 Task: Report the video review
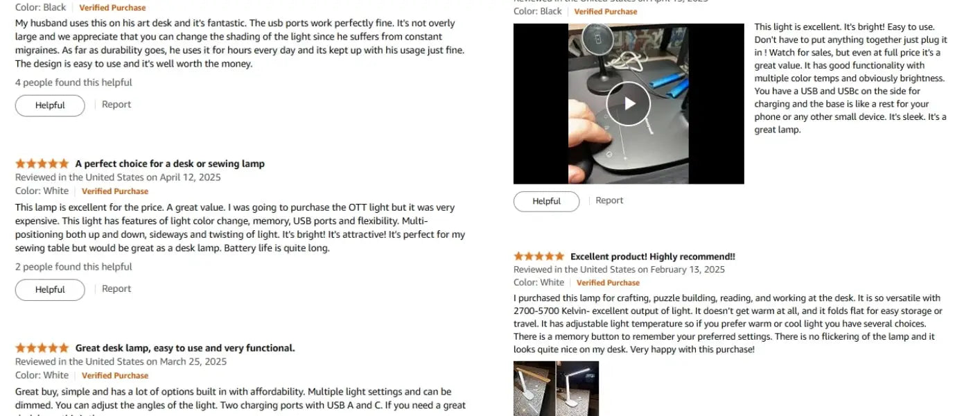pyautogui.click(x=609, y=200)
